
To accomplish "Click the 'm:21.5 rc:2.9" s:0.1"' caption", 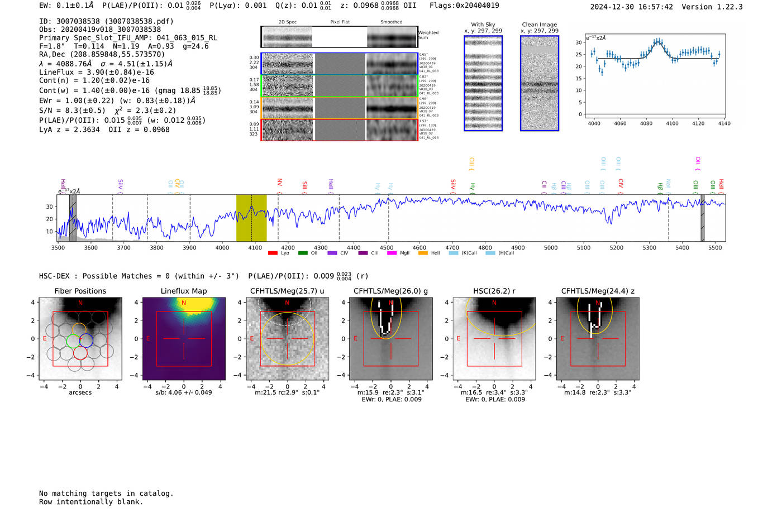I will point(287,392).
